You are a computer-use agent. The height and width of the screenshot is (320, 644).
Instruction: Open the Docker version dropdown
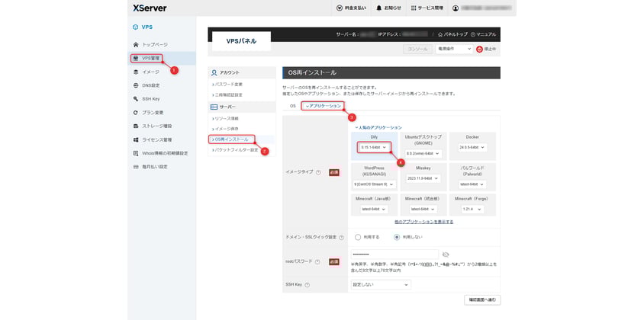[x=472, y=147]
